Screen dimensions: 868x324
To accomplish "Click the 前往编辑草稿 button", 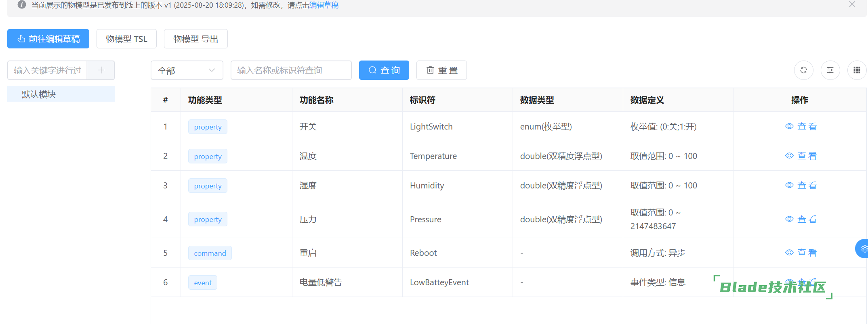I will click(x=48, y=39).
